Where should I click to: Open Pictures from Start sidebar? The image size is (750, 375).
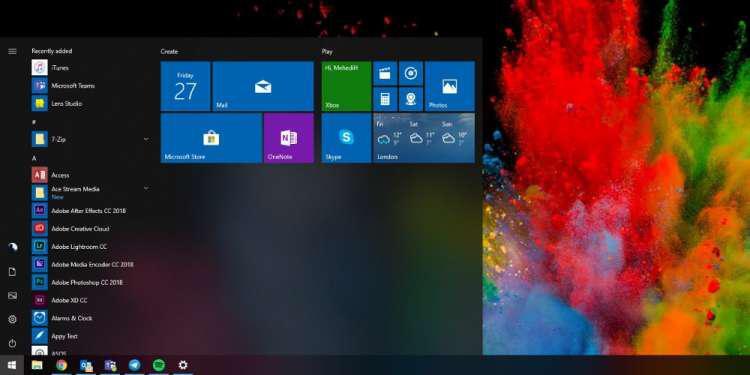coord(12,296)
